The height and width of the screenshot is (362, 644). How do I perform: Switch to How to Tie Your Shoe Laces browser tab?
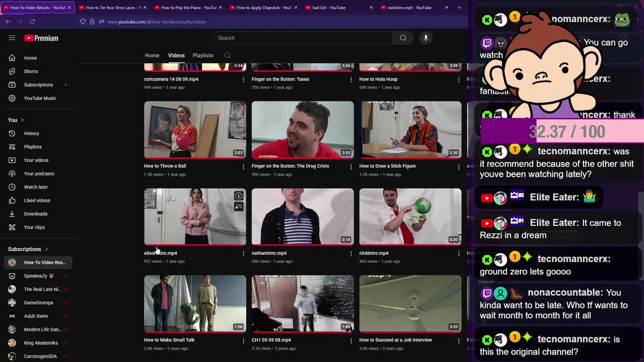112,8
